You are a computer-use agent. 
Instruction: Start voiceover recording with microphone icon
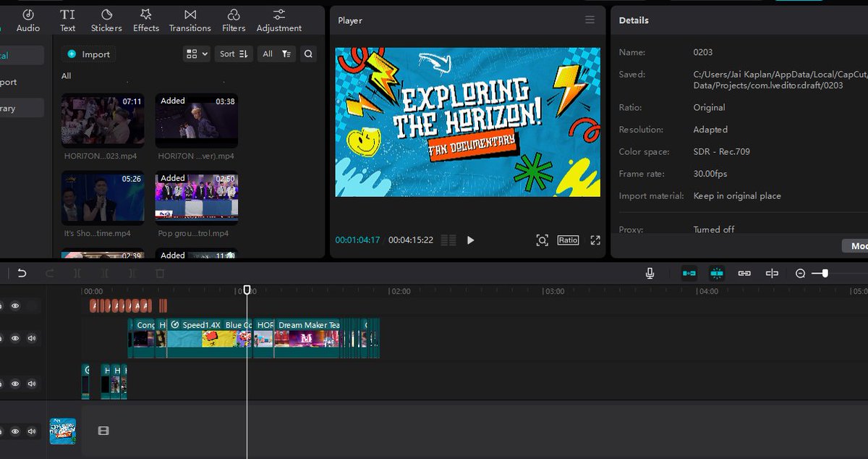(x=650, y=273)
